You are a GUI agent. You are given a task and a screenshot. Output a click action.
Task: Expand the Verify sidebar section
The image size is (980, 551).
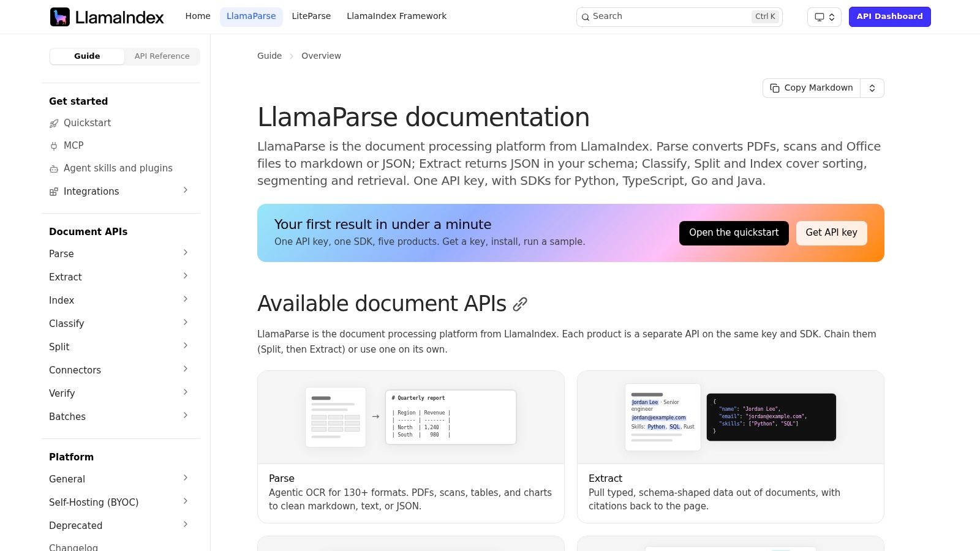pyautogui.click(x=186, y=392)
